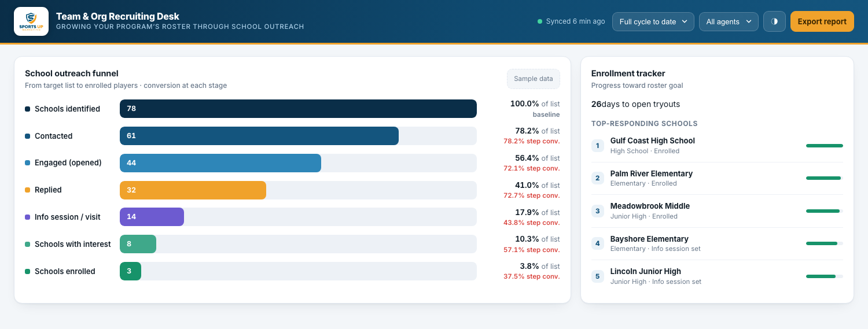Click the 10.3% of list value
Image resolution: width=868 pixels, height=329 pixels.
[538, 239]
